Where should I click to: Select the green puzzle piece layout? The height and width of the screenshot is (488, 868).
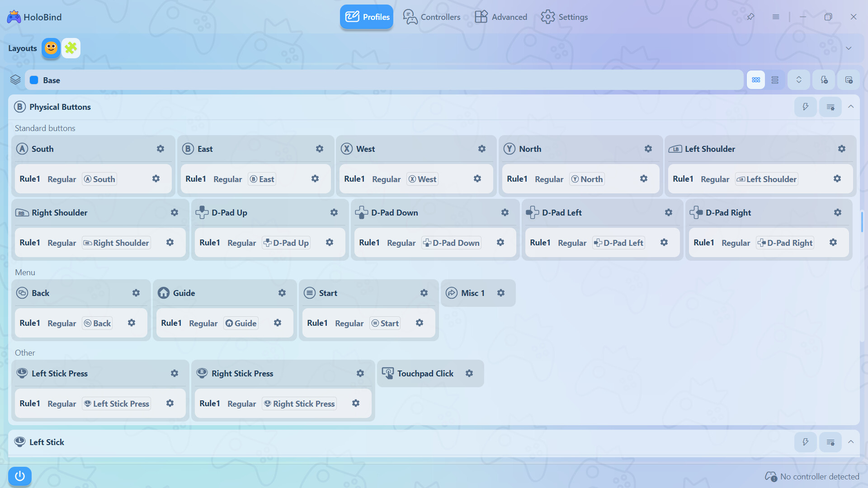coord(71,48)
